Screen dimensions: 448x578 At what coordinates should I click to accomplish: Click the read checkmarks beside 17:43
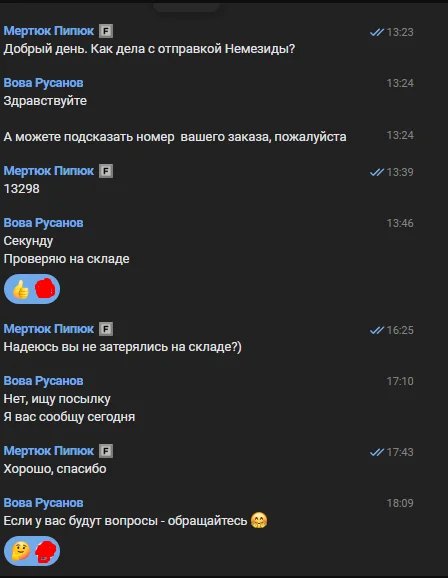tap(376, 452)
